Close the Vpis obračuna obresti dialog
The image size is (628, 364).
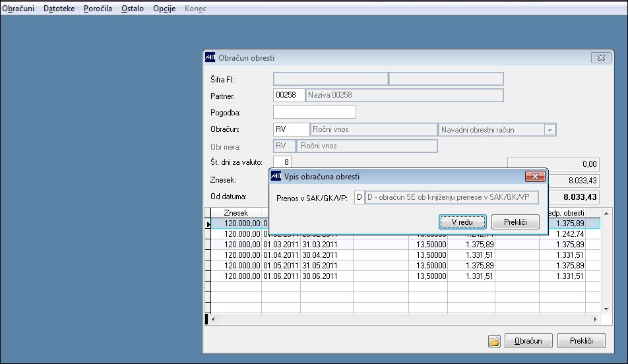coord(534,177)
